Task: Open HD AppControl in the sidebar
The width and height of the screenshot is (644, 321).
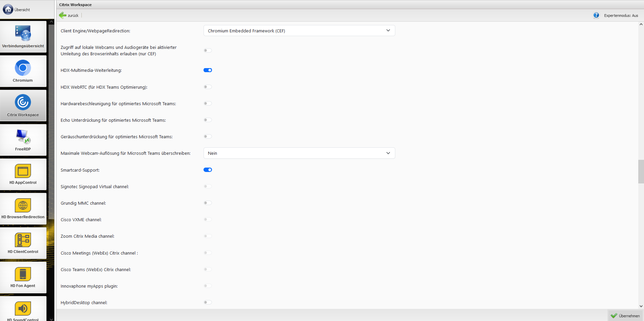Action: point(23,174)
